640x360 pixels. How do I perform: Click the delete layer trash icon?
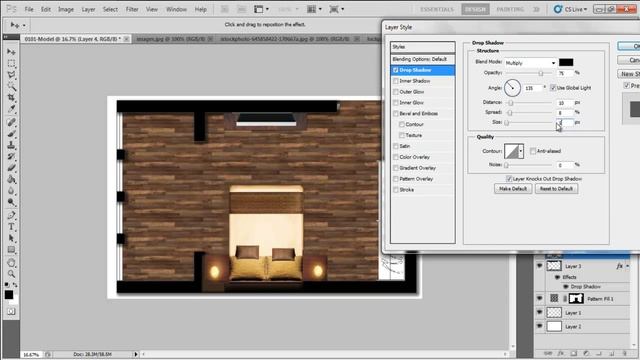click(x=624, y=353)
